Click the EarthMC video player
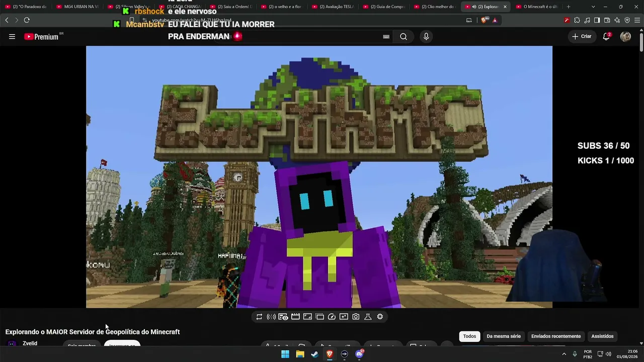Screen dimensions: 644x362 319,177
